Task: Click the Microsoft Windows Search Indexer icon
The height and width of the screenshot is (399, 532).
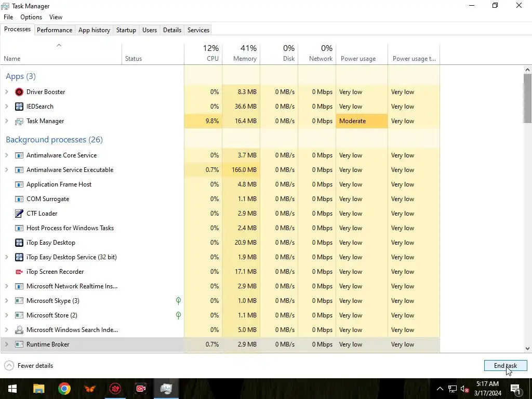Action: click(19, 330)
